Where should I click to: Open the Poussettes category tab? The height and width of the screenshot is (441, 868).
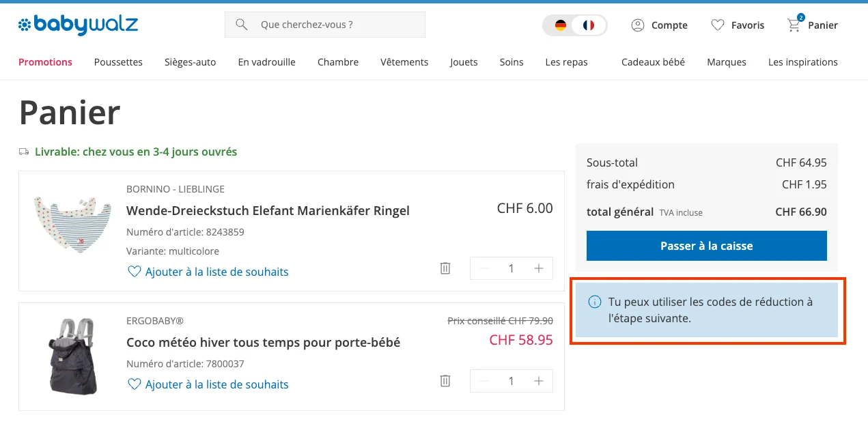[x=118, y=61]
